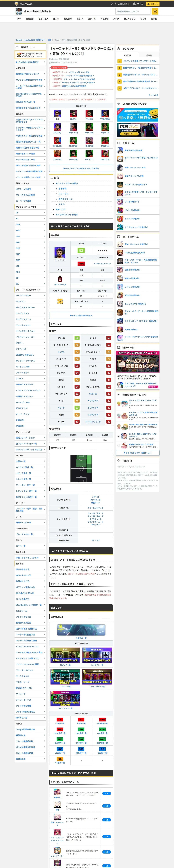
Task: Click the CMF選手一覧 position badge
Action: [x=81, y=739]
